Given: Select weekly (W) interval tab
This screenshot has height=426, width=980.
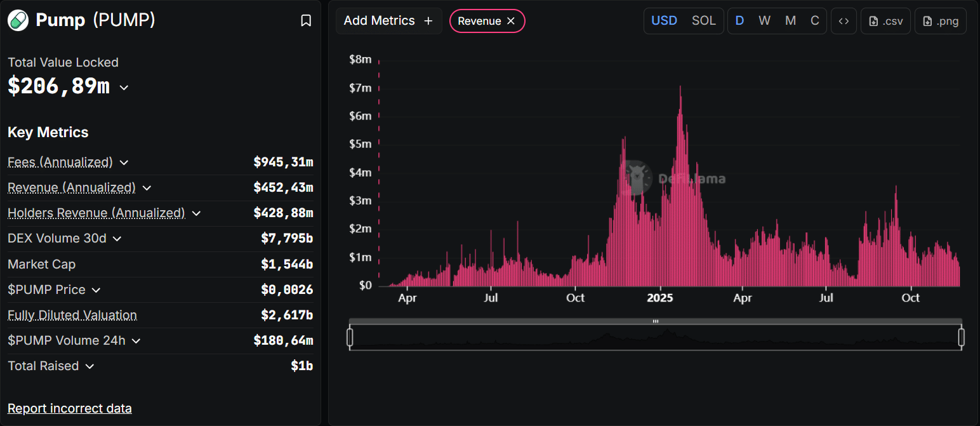Looking at the screenshot, I should click(x=764, y=21).
